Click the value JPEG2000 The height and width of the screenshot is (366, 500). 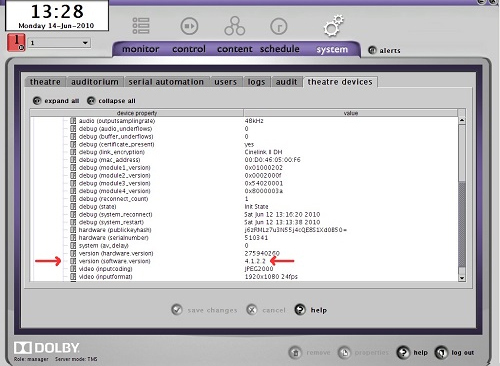click(x=259, y=269)
